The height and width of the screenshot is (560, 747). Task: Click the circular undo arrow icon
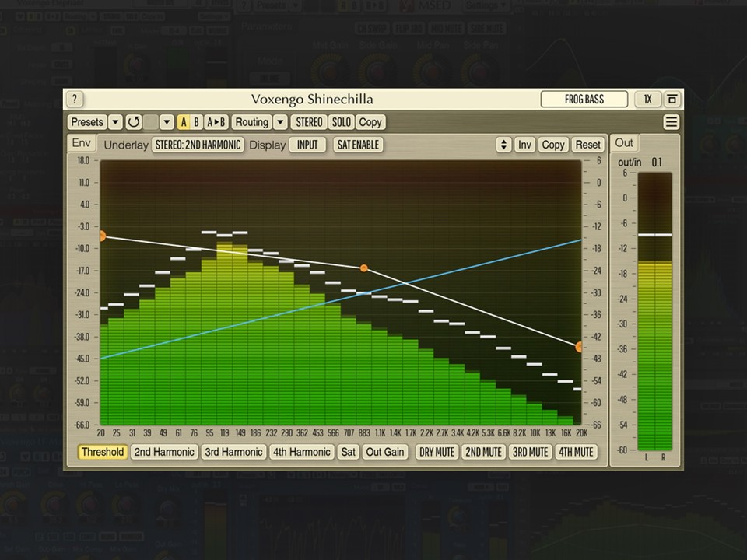click(133, 122)
